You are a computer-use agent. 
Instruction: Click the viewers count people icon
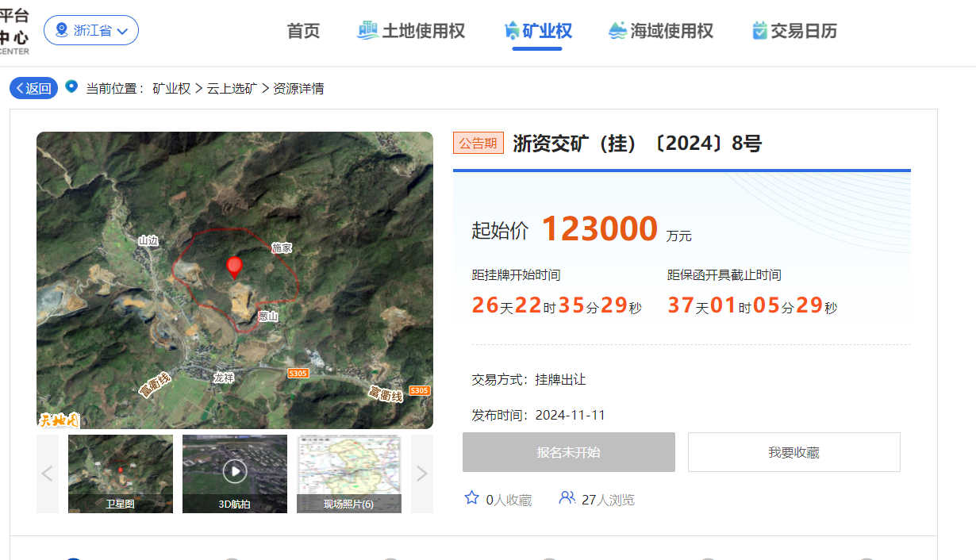tap(567, 498)
